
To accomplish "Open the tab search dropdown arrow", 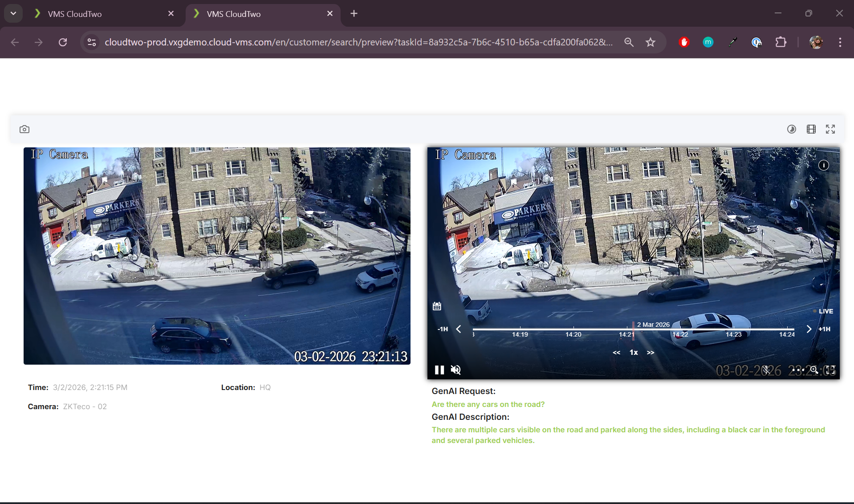I will coord(13,13).
